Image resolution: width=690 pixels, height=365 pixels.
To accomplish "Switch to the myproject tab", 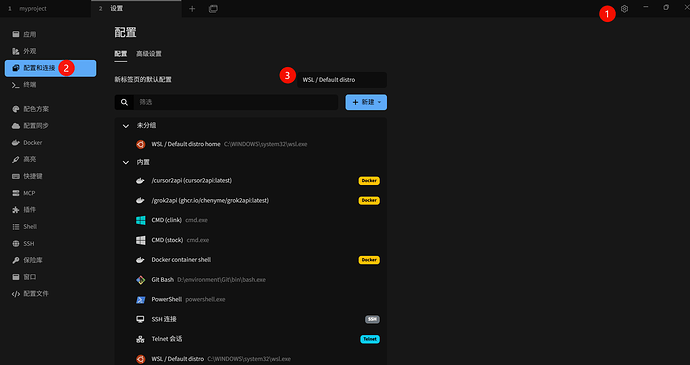I will click(45, 9).
